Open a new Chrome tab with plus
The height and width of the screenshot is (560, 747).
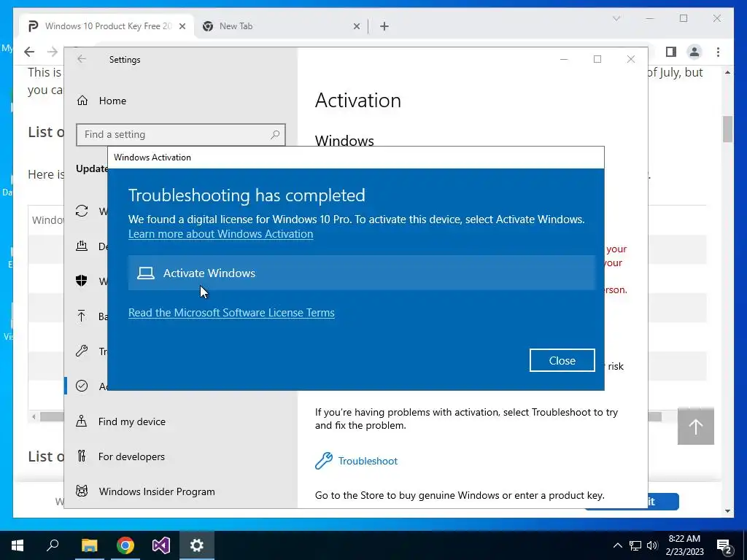384,27
